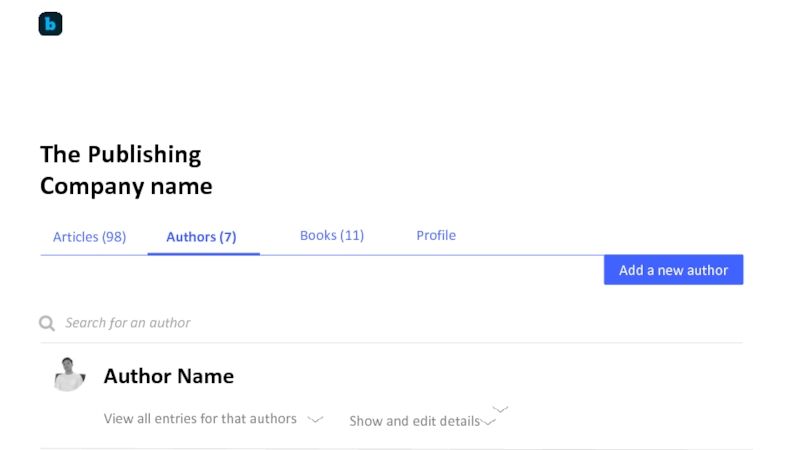Click the Show and edit details link
The height and width of the screenshot is (450, 800).
click(x=414, y=421)
